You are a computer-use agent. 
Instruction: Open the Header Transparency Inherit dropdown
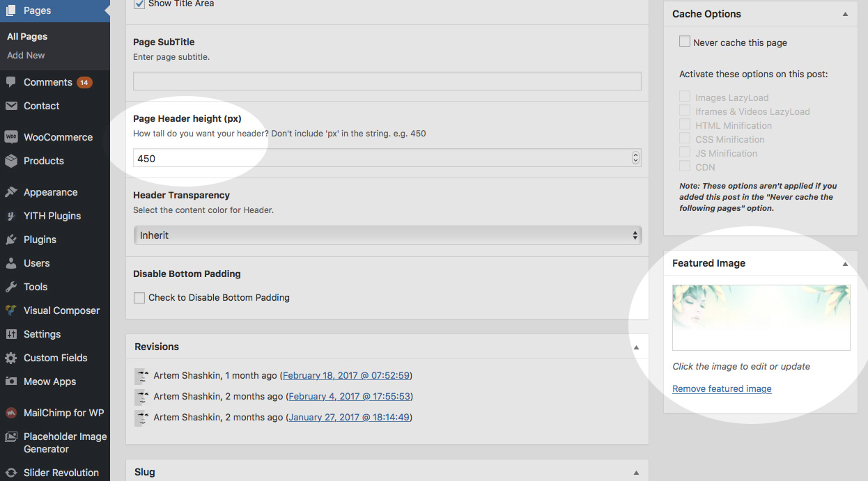387,235
